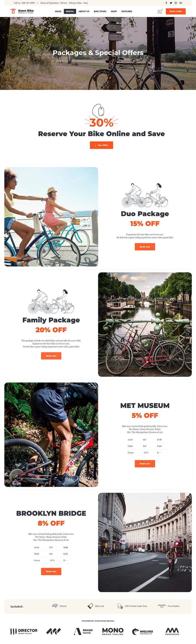Screen dimensions: 196x644
Task: Click the See offers button
Action: coord(101,145)
